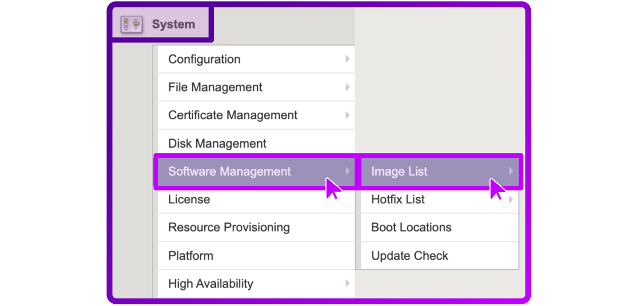Viewport: 644px width, 306px height.
Task: Open the High Availability entry
Action: pos(256,284)
